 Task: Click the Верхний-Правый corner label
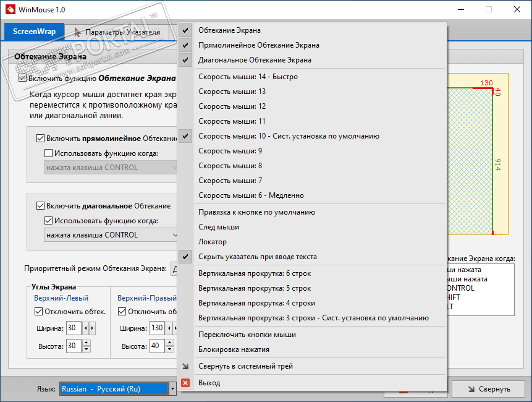(x=147, y=298)
